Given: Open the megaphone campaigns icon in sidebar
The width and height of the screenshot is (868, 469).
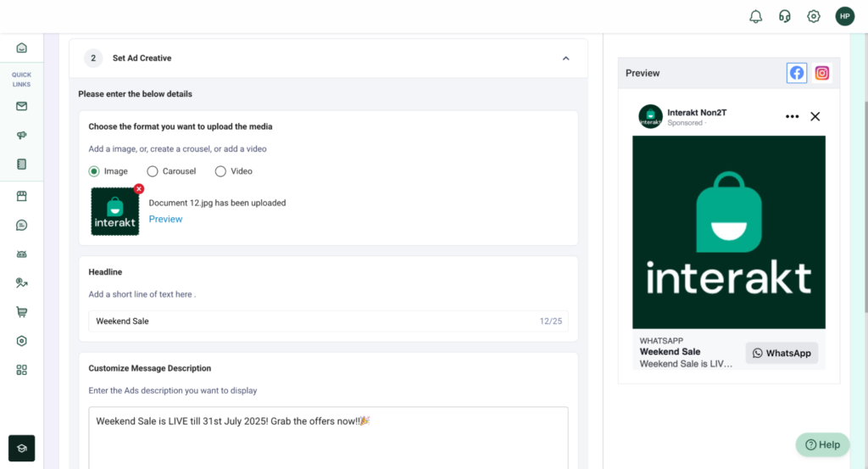Looking at the screenshot, I should (21, 135).
